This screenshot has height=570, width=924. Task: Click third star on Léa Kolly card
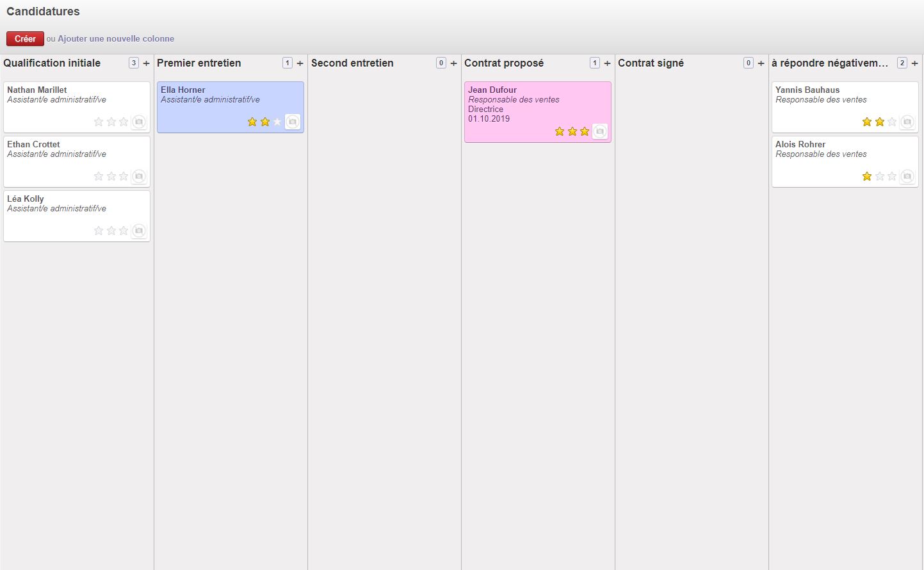click(x=124, y=231)
